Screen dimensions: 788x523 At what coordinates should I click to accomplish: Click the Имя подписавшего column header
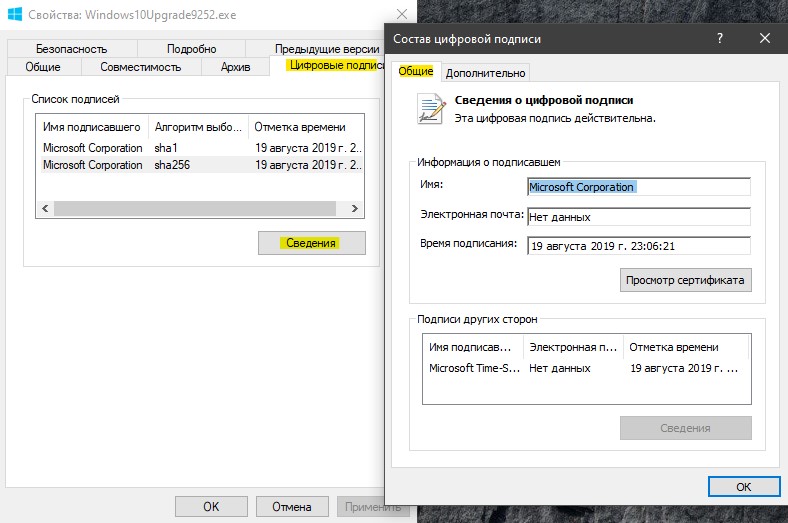point(92,127)
